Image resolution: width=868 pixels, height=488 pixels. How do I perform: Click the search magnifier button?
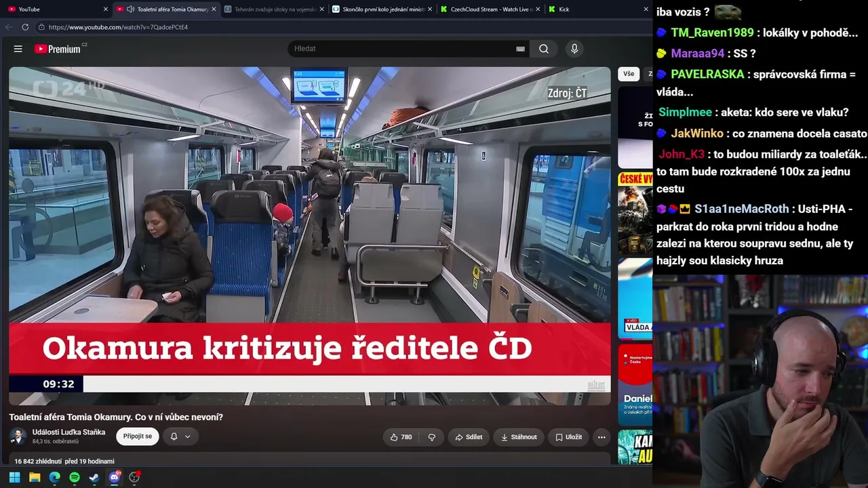[544, 49]
